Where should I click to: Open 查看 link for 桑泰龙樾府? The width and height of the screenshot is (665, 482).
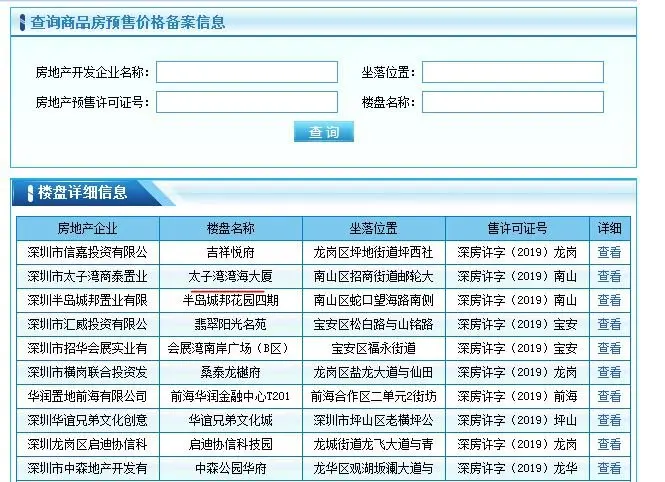[x=609, y=373]
